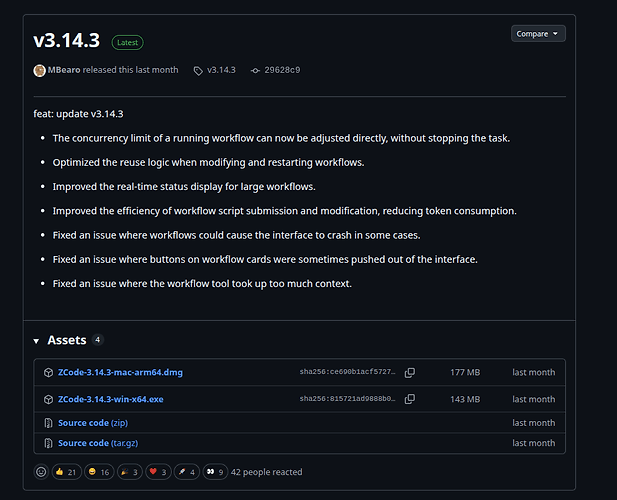Screen dimensions: 617x500
Task: Click the file-zip icon for Source code (zip)
Action: [48, 423]
